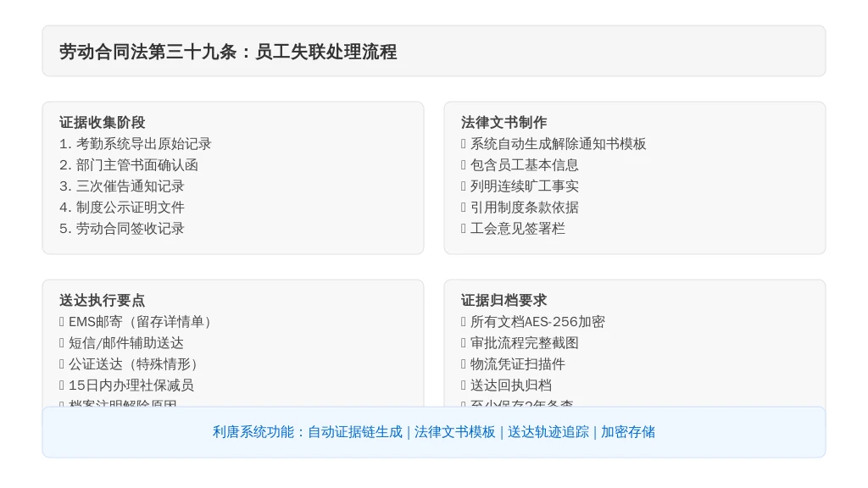Click 劳动合同签收记录 line
Image resolution: width=868 pixels, height=488 pixels.
click(x=122, y=229)
